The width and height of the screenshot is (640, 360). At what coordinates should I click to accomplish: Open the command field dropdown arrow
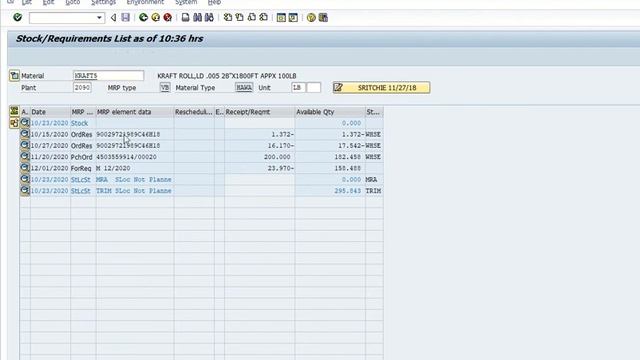pyautogui.click(x=99, y=18)
